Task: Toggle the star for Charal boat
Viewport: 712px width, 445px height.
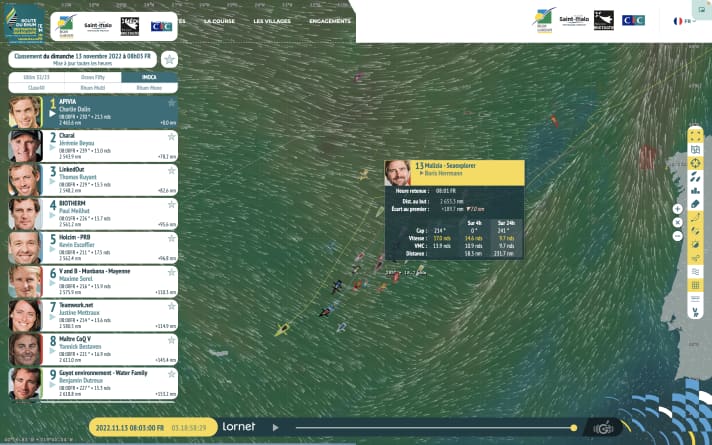Action: click(171, 135)
